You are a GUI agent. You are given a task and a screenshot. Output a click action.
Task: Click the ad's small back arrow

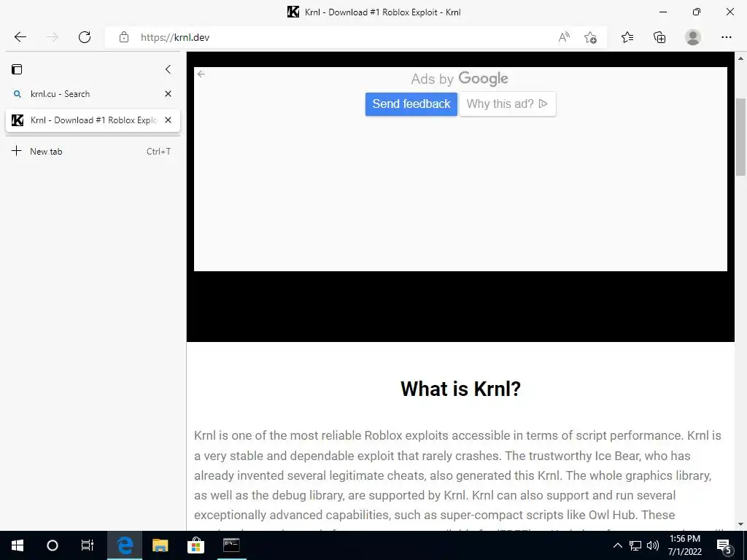[201, 74]
